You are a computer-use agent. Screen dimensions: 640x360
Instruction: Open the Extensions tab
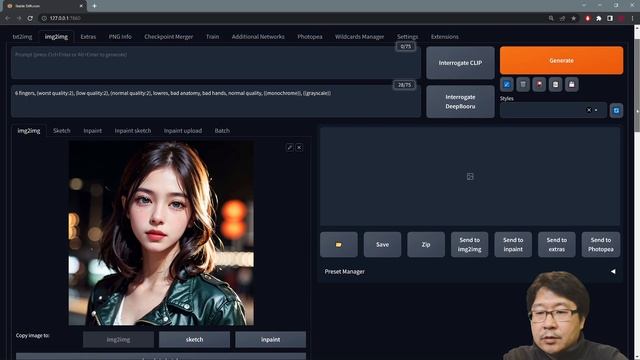444,36
